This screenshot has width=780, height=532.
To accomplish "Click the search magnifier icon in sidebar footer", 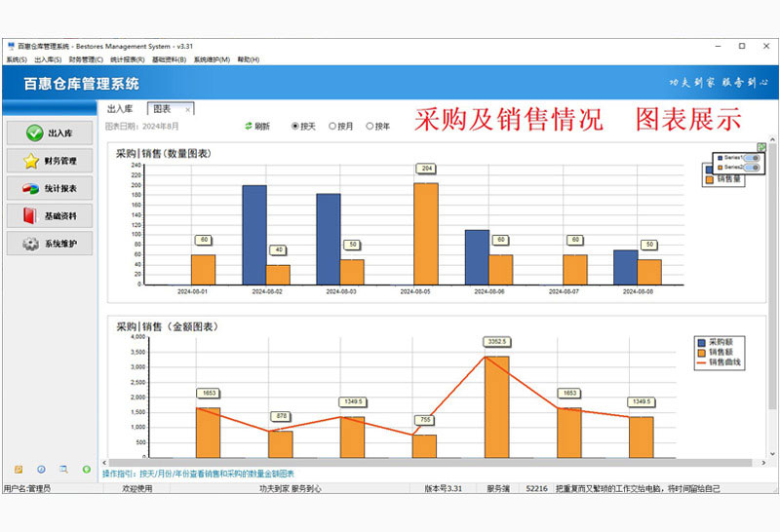I will pos(63,470).
